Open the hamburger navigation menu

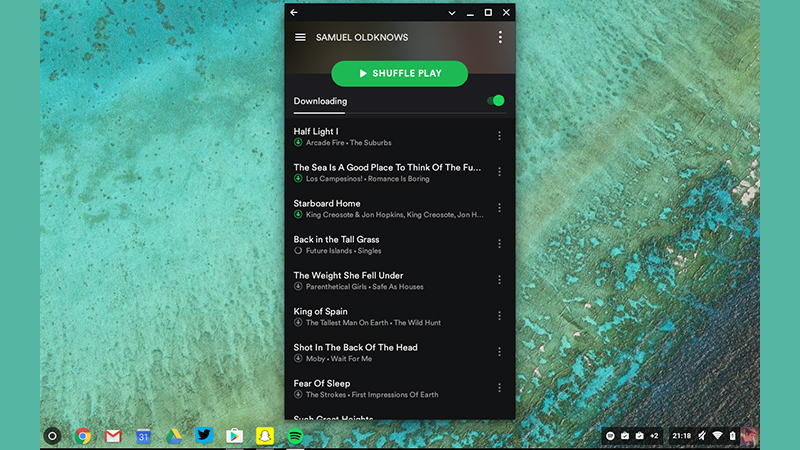pyautogui.click(x=301, y=37)
